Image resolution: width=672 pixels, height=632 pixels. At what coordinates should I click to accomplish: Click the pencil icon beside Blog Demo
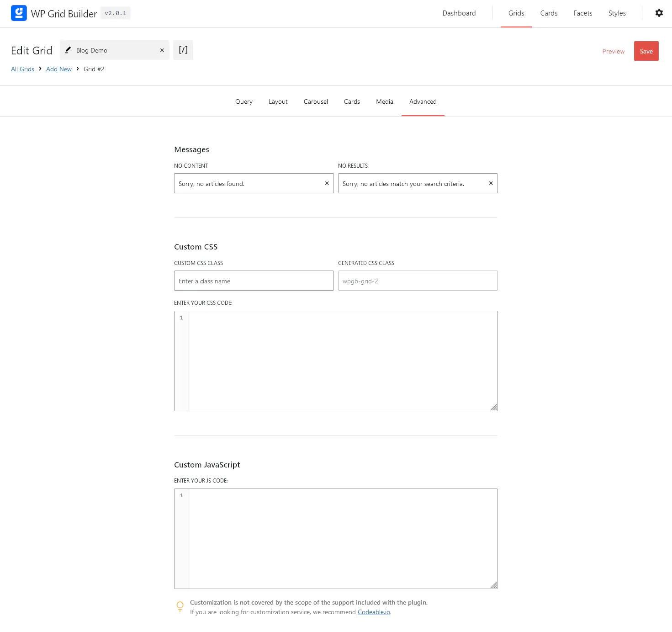coord(69,50)
